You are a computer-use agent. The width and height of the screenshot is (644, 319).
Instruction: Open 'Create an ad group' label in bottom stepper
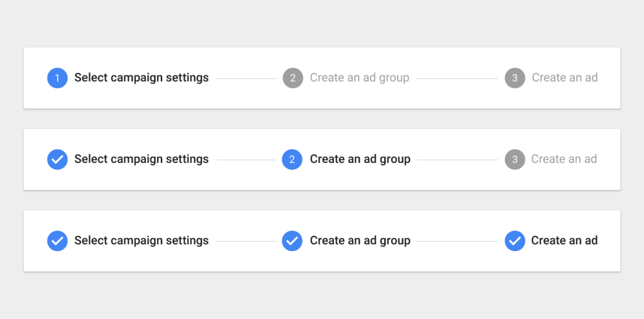(360, 240)
